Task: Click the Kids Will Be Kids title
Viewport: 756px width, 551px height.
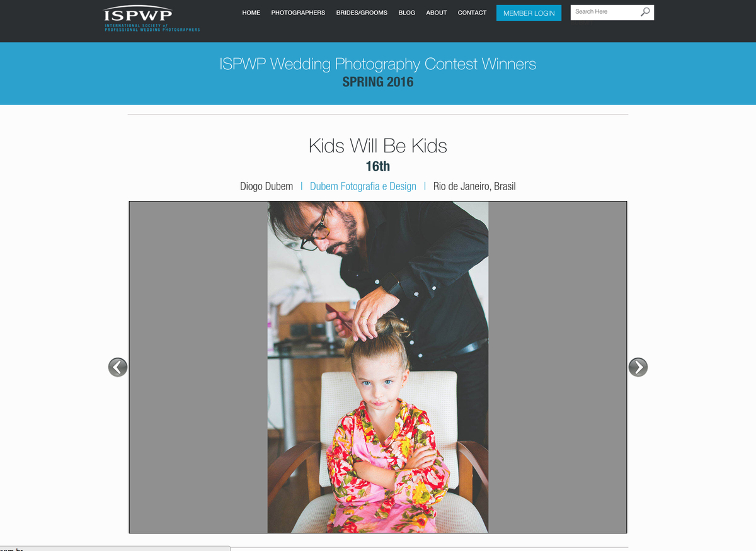Action: (378, 146)
